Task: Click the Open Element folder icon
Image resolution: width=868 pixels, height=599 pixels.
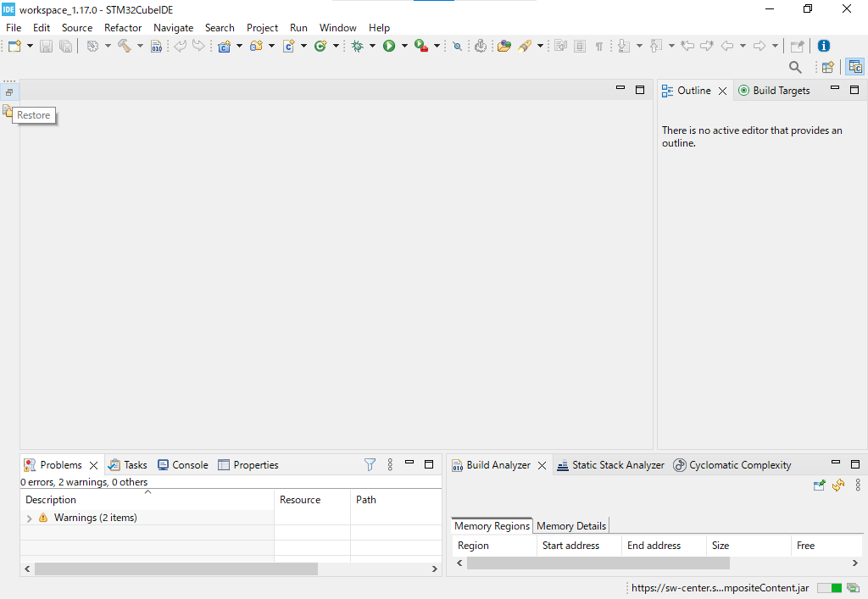Action: [x=504, y=46]
